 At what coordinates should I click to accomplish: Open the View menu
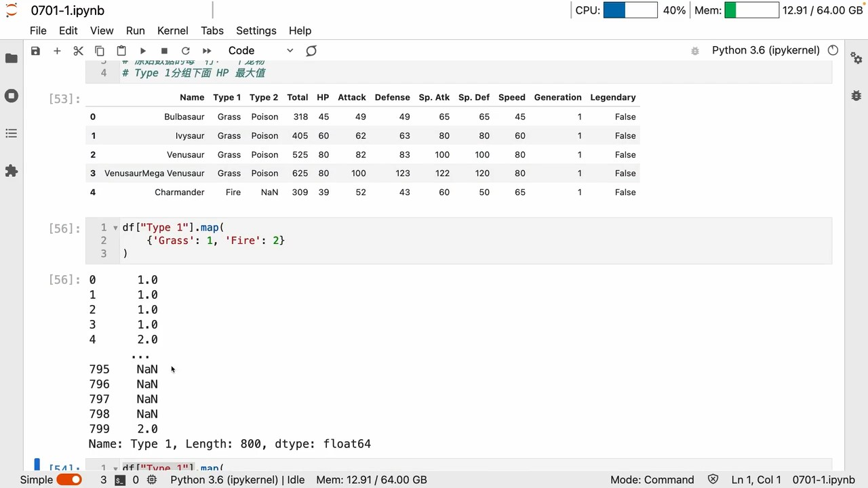[x=102, y=30]
